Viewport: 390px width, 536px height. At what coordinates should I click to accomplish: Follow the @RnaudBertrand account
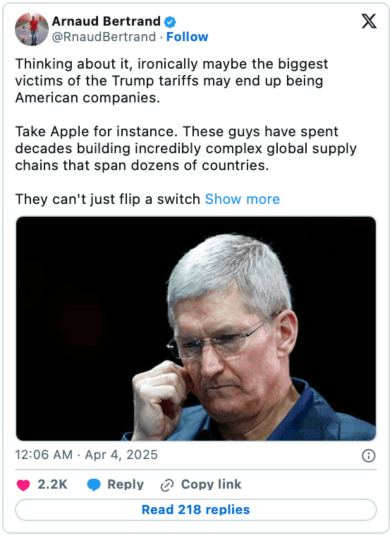click(x=187, y=37)
